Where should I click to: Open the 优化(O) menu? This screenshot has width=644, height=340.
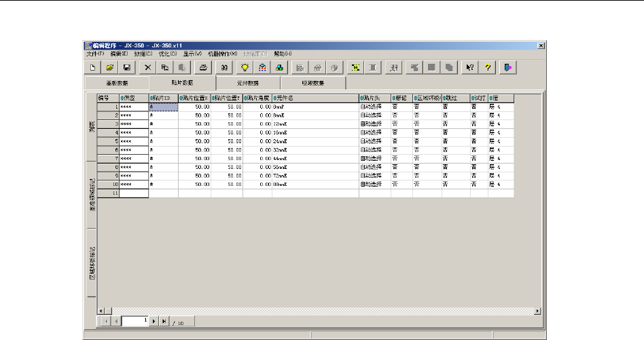coord(168,53)
